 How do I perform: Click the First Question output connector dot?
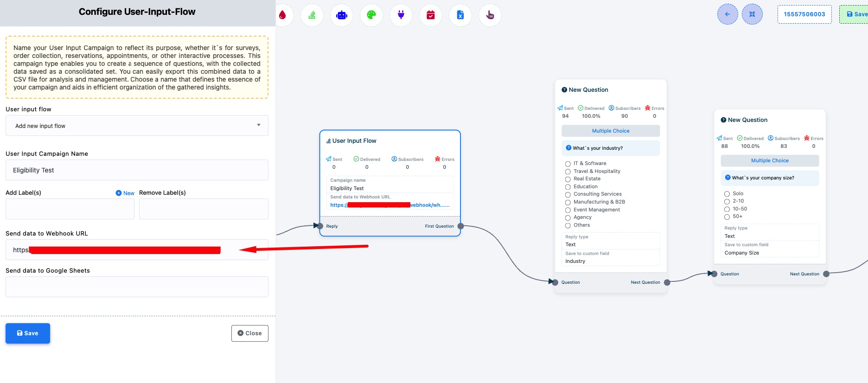point(460,226)
